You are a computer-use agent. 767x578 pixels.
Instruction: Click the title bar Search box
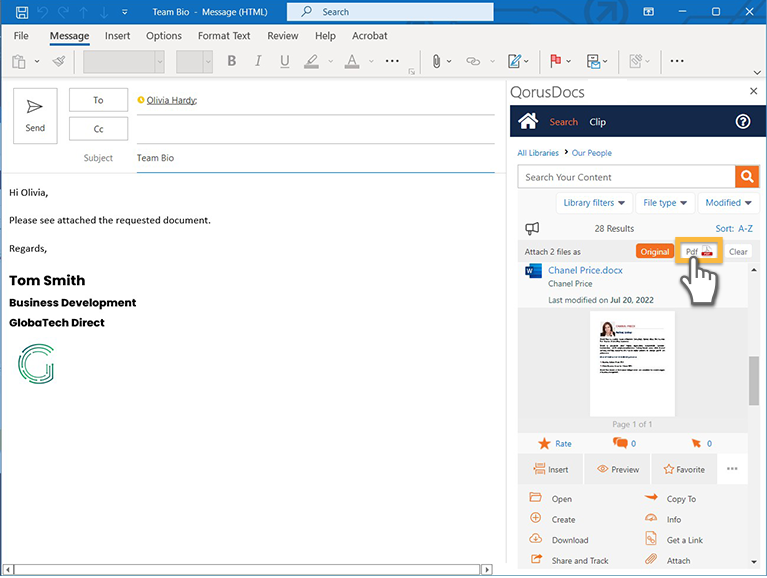(390, 12)
